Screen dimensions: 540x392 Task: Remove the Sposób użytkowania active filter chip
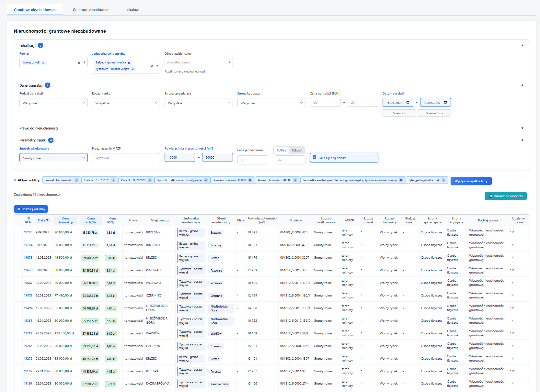pos(205,180)
